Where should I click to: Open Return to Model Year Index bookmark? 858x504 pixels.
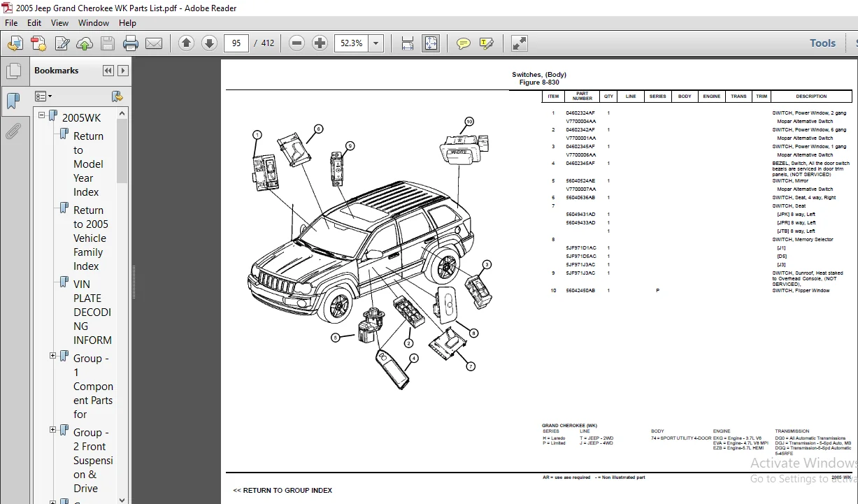click(x=88, y=164)
